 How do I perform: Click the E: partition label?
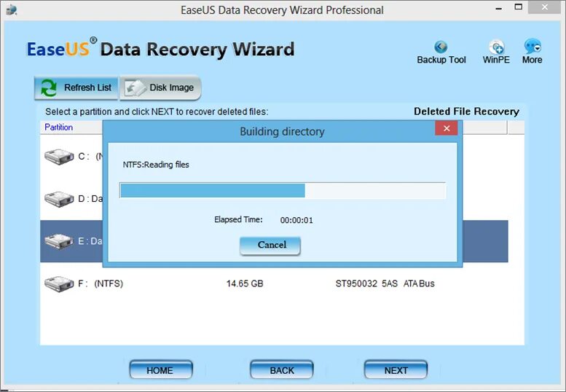click(90, 241)
